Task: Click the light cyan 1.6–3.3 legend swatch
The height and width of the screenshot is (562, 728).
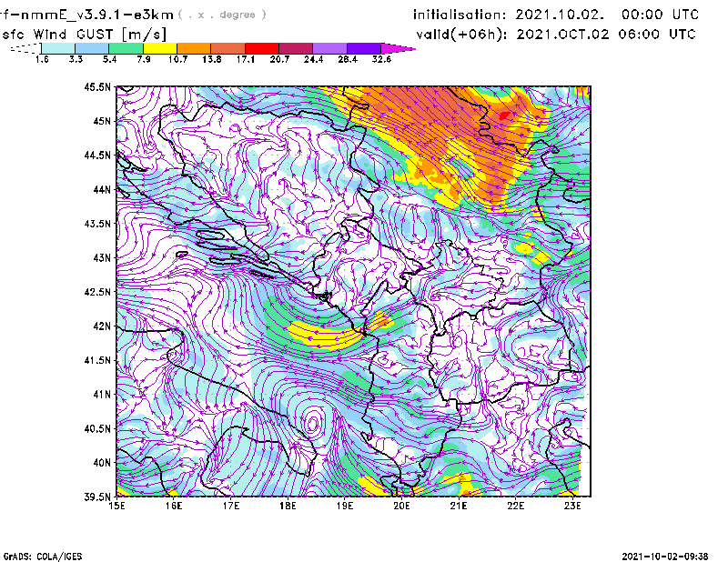Action: [x=58, y=48]
